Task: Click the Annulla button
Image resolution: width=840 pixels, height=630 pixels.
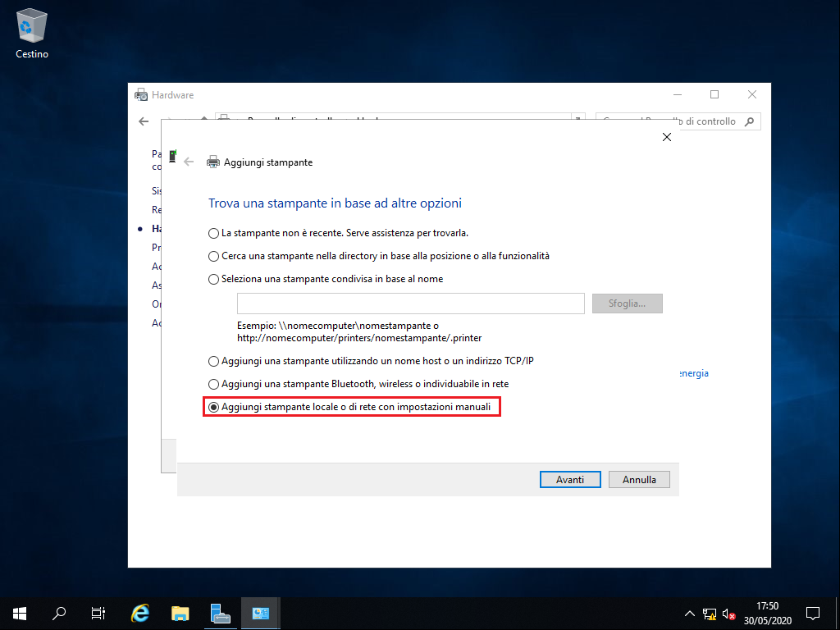Action: pos(639,479)
